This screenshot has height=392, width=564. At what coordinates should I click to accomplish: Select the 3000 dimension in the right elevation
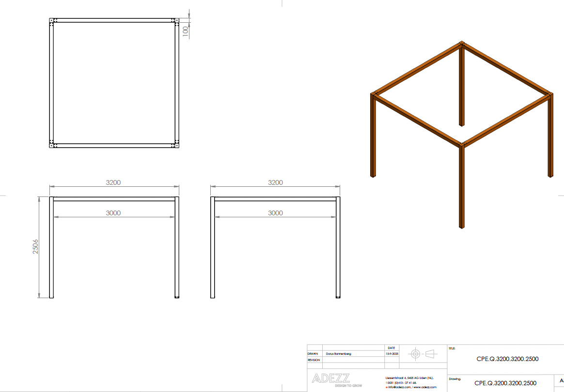point(275,213)
